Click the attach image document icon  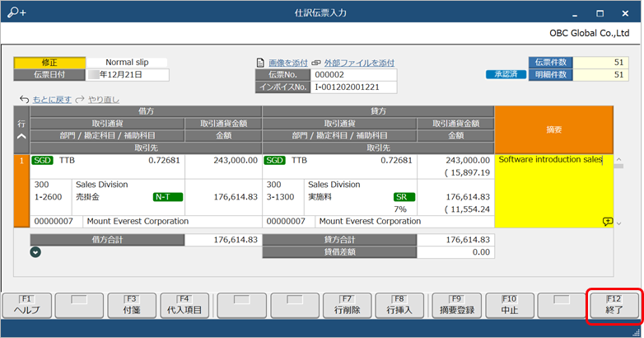(260, 63)
